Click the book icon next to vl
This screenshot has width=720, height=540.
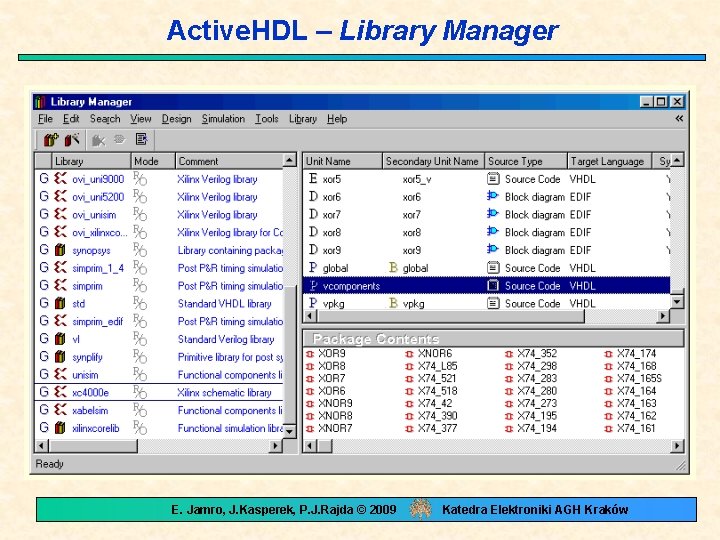(x=60, y=339)
